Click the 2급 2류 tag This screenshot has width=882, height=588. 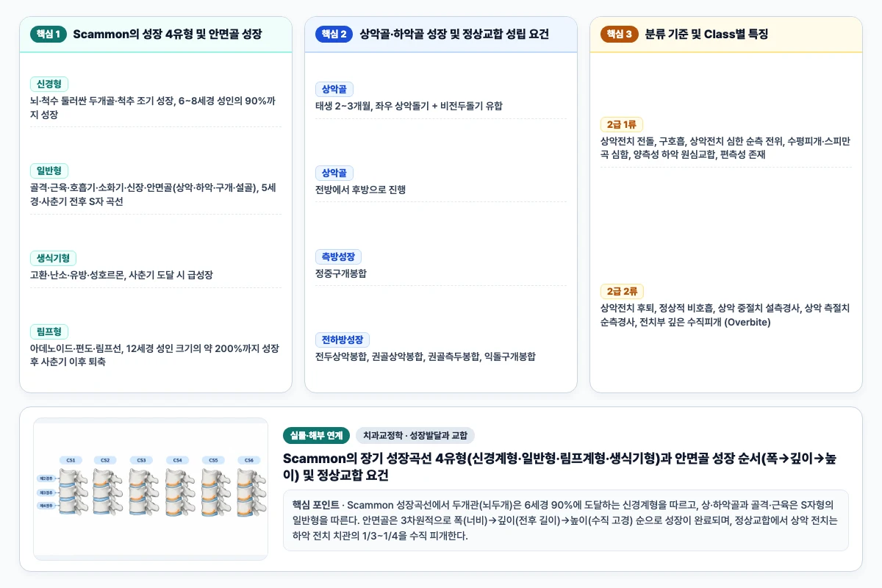(x=622, y=292)
